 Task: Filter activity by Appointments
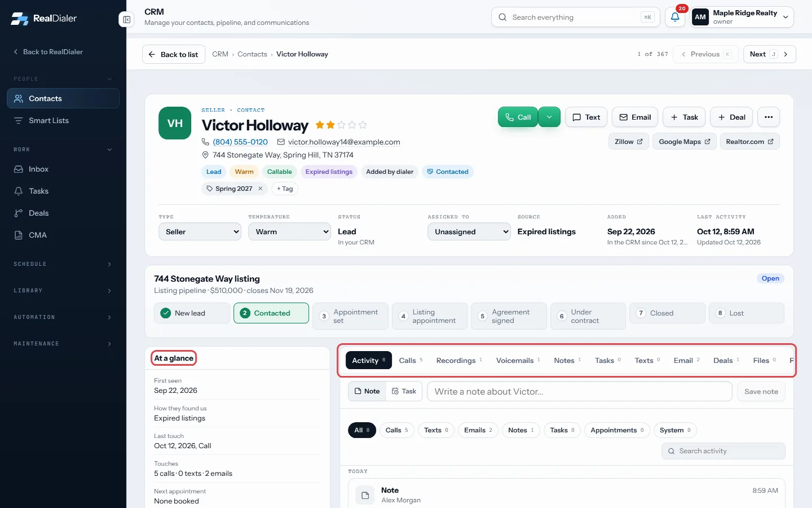coord(617,430)
